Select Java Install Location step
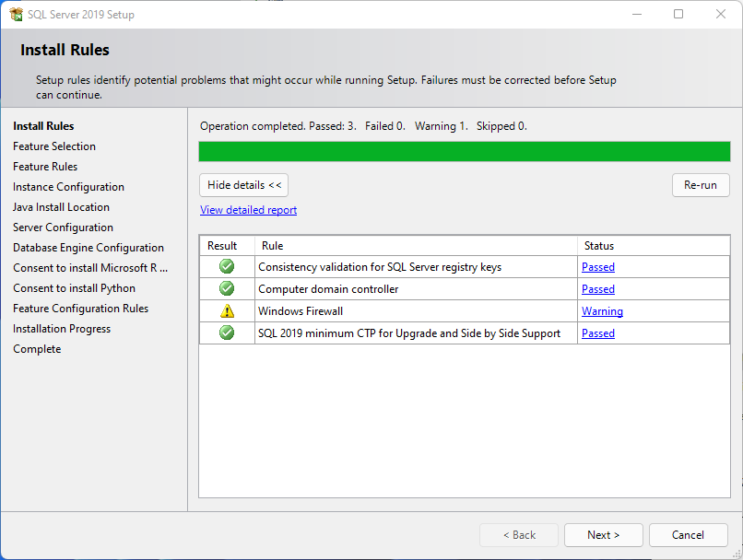Screen dimensions: 743x560 [61, 207]
